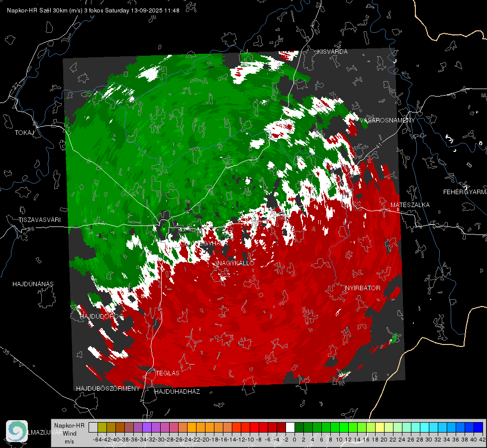Click the white zero-velocity legend swatch
This screenshot has width=487, height=448.
pyautogui.click(x=290, y=428)
